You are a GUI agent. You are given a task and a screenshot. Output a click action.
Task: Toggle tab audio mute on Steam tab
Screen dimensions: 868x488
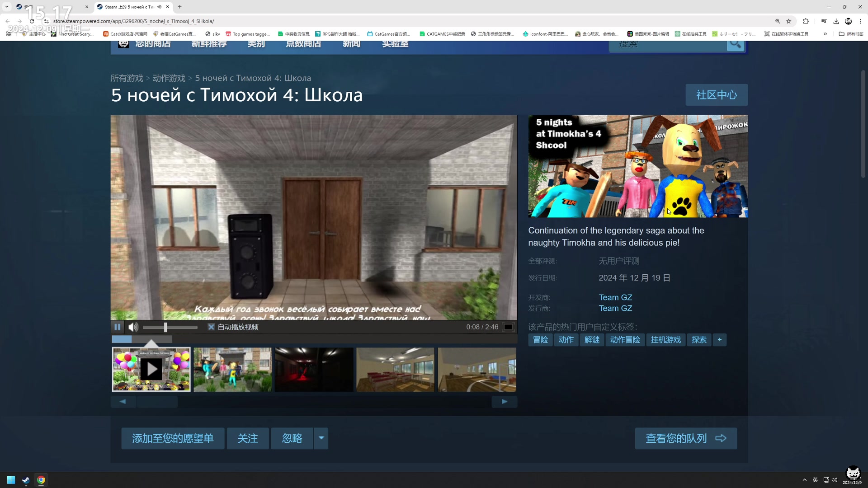[x=160, y=7]
